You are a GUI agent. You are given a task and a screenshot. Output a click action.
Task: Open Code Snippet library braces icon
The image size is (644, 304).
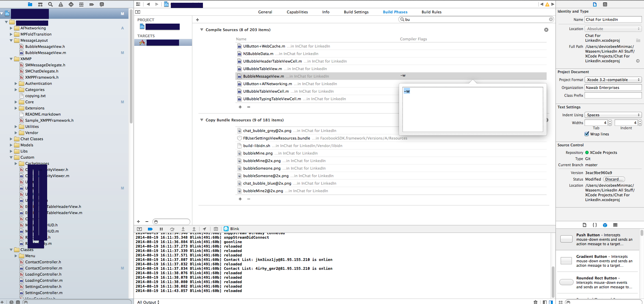pos(595,225)
